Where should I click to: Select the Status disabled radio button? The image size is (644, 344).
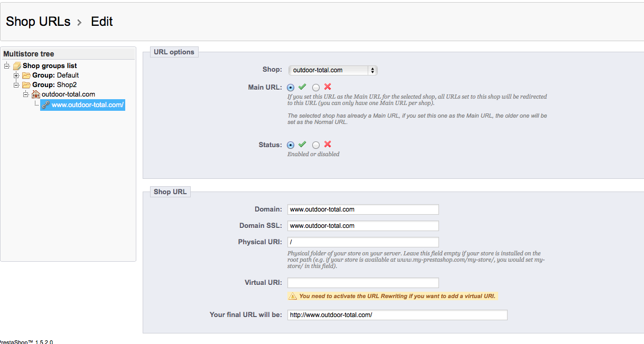316,145
